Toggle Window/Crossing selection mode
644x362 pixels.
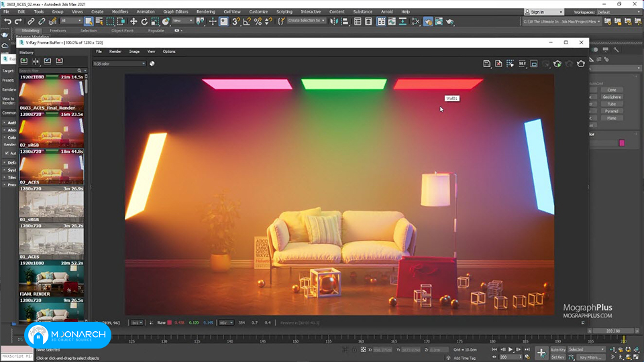pos(121,21)
